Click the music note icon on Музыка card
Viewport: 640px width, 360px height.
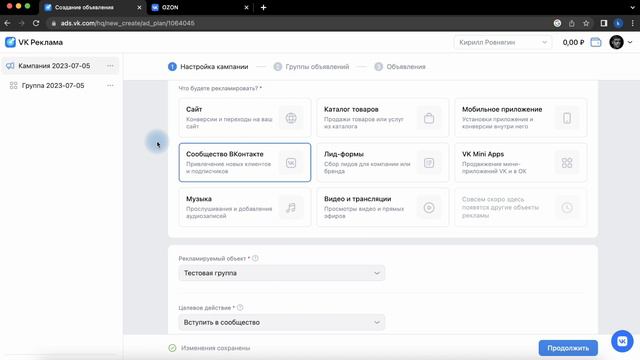(291, 208)
